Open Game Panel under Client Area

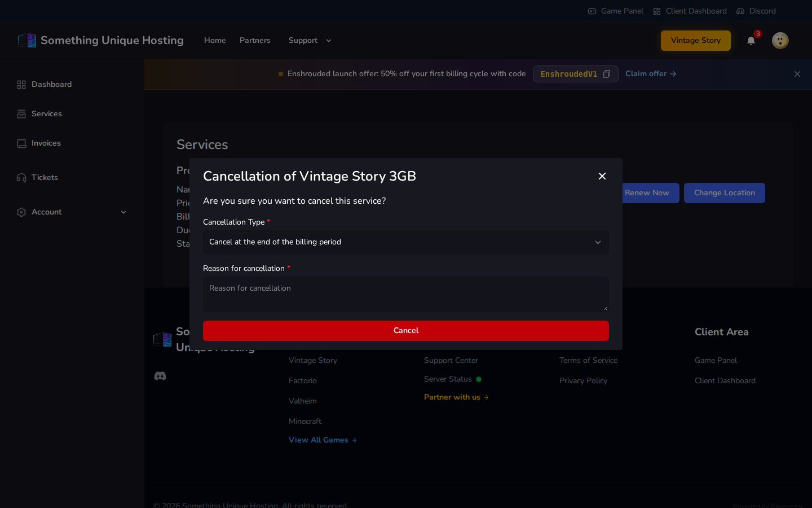click(716, 361)
